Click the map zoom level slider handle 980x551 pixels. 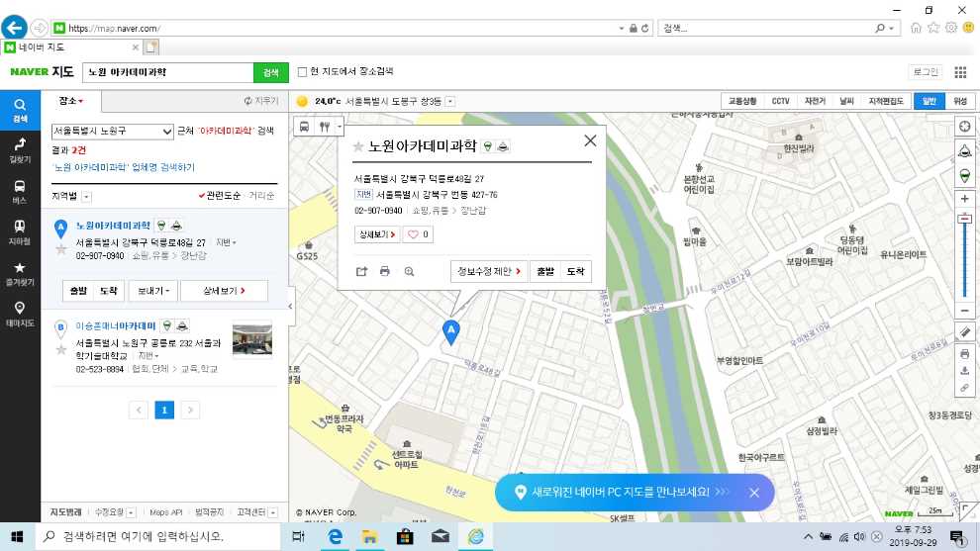[965, 219]
